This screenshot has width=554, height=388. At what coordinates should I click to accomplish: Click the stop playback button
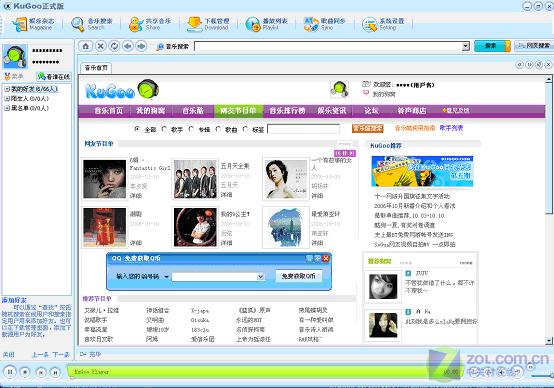[25, 371]
